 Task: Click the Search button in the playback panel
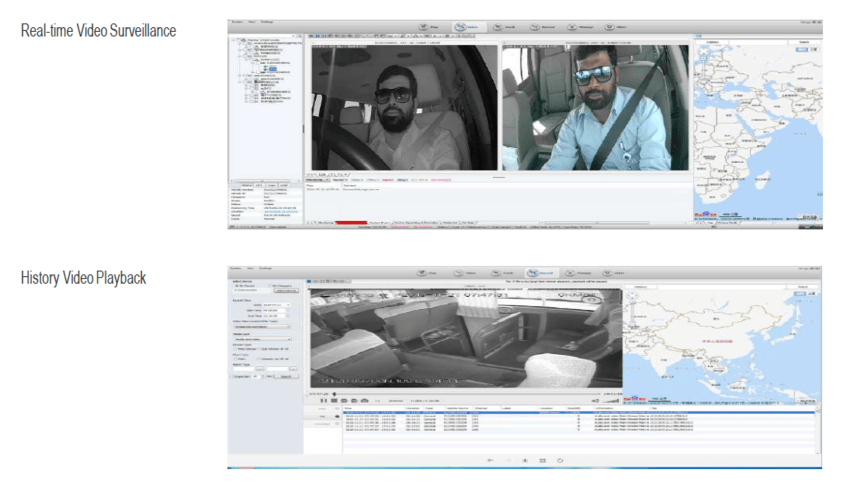pos(287,377)
